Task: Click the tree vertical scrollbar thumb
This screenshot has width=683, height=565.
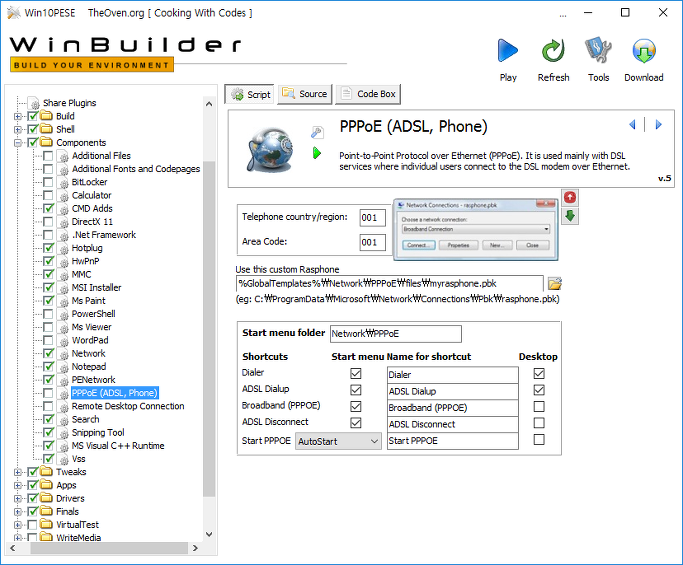Action: [209, 329]
